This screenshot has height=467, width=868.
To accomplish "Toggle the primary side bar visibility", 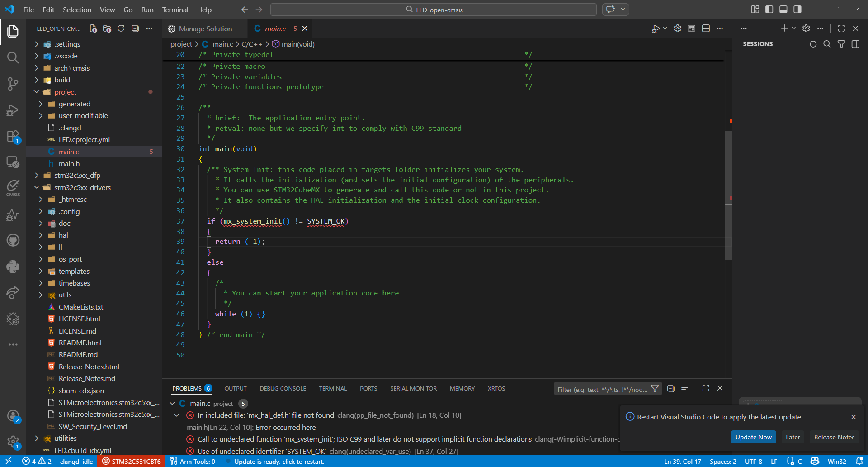I will coord(769,10).
